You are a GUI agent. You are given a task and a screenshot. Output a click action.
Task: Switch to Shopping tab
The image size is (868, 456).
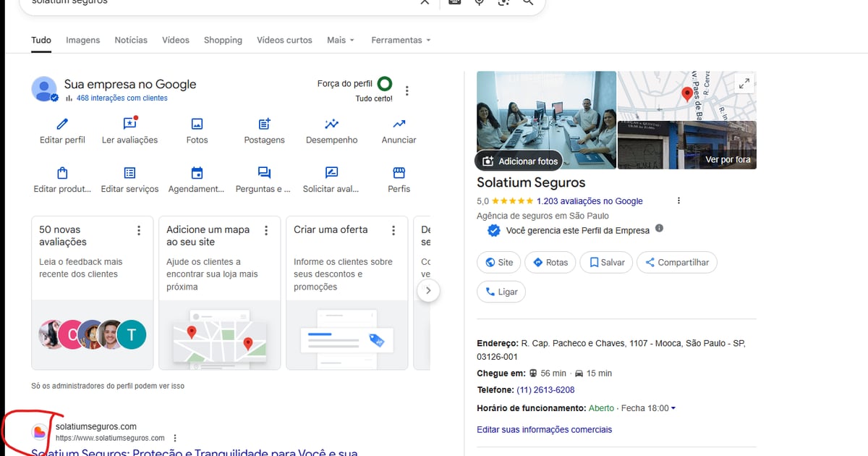223,40
